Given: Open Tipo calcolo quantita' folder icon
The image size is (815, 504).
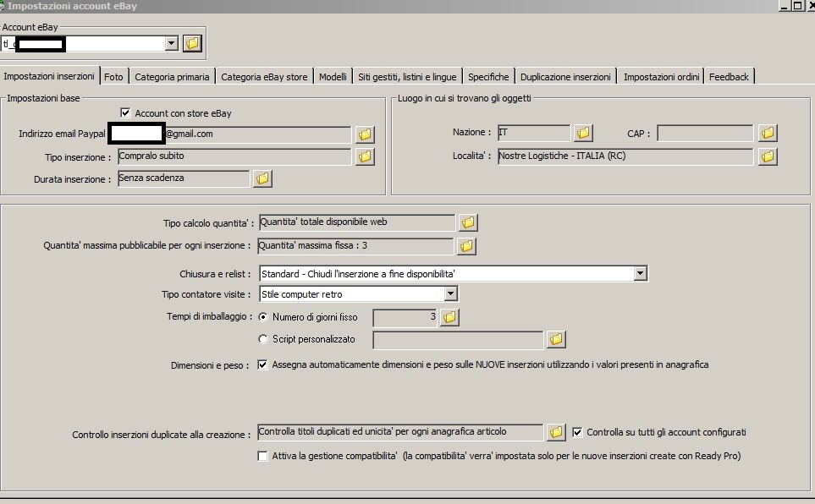Looking at the screenshot, I should coord(468,222).
